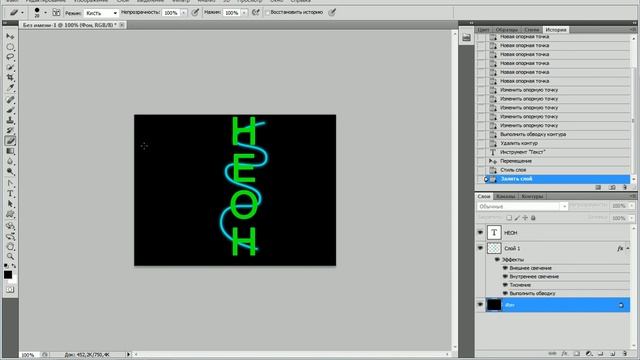This screenshot has height=360, width=640.
Task: Select the 3D Camera Orbit tool
Action: [x=10, y=236]
